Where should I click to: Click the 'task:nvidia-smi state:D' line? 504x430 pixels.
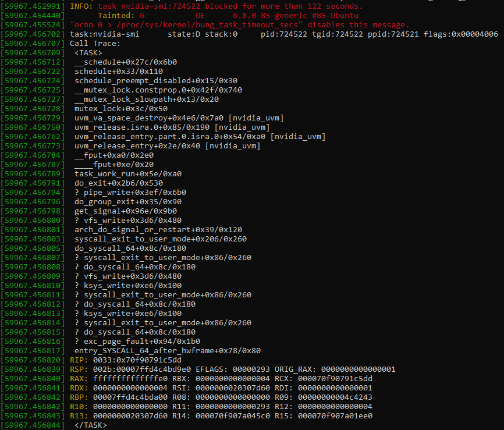point(284,34)
